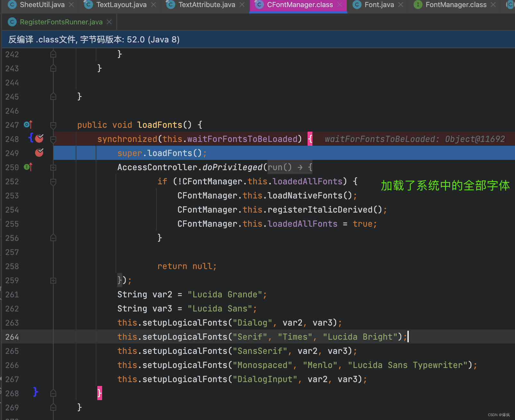Toggle the breakpoint on line 249

(x=39, y=153)
